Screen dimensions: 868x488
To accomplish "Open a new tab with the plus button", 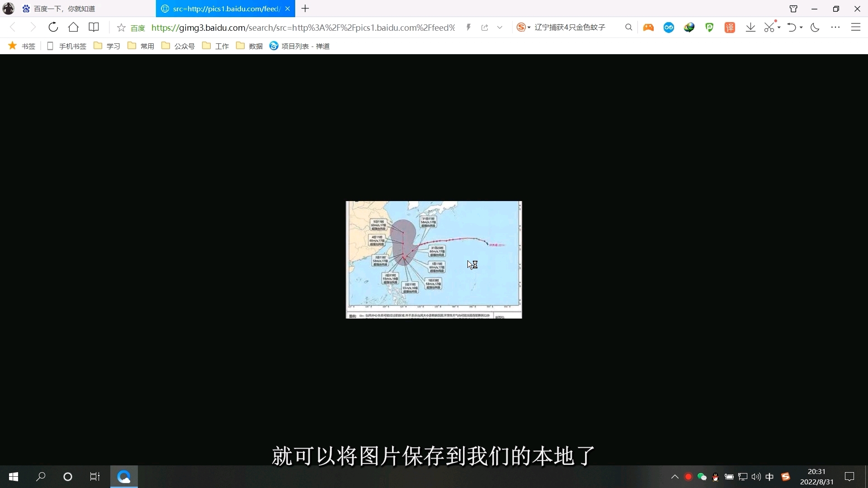I will pyautogui.click(x=306, y=9).
